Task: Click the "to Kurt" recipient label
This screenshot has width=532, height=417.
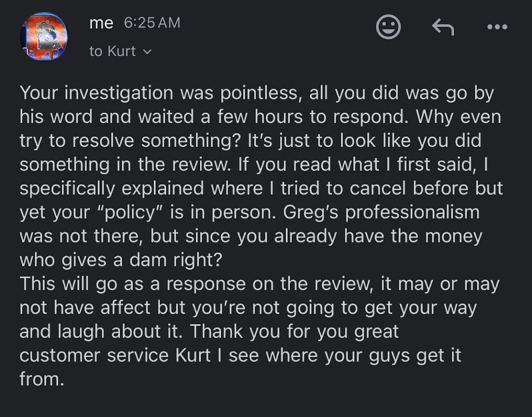Action: coord(112,51)
